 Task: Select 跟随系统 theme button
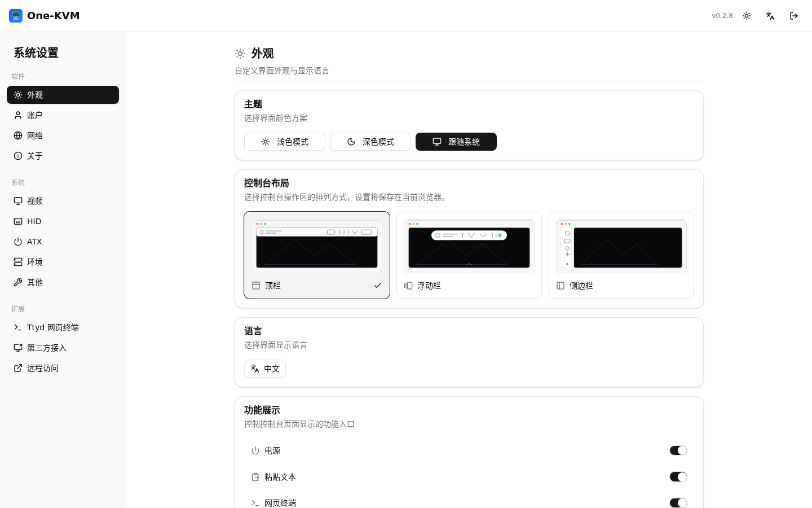[x=456, y=142]
